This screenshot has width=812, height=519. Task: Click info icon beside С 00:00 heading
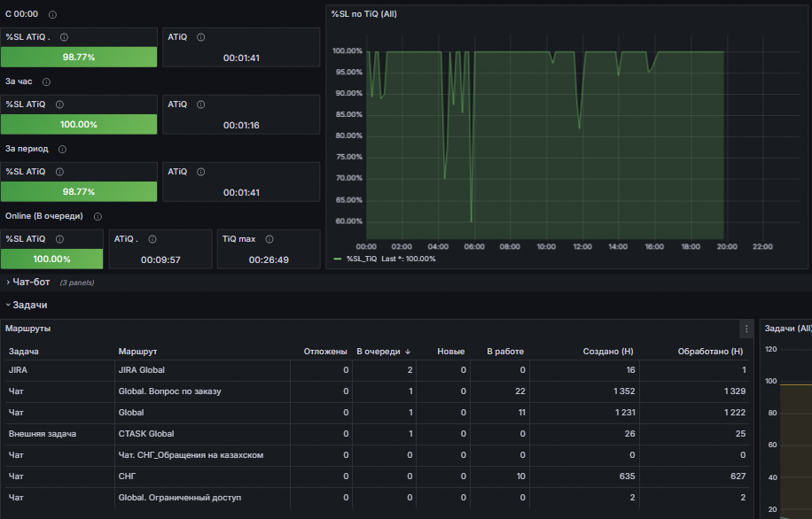pyautogui.click(x=53, y=15)
